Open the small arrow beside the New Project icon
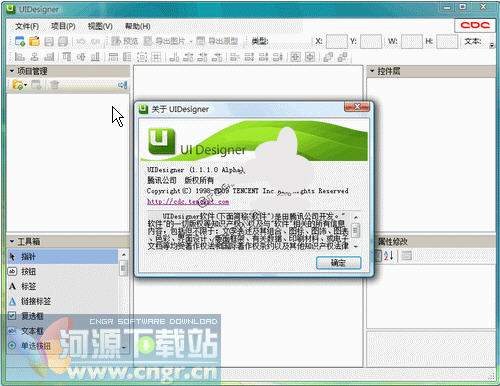 pos(25,85)
